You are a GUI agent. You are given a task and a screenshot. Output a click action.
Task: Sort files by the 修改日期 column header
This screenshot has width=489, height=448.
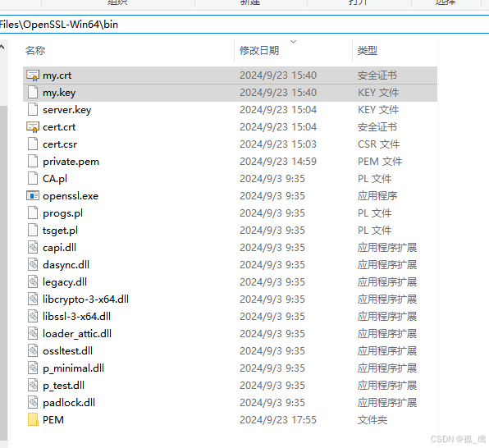point(259,50)
